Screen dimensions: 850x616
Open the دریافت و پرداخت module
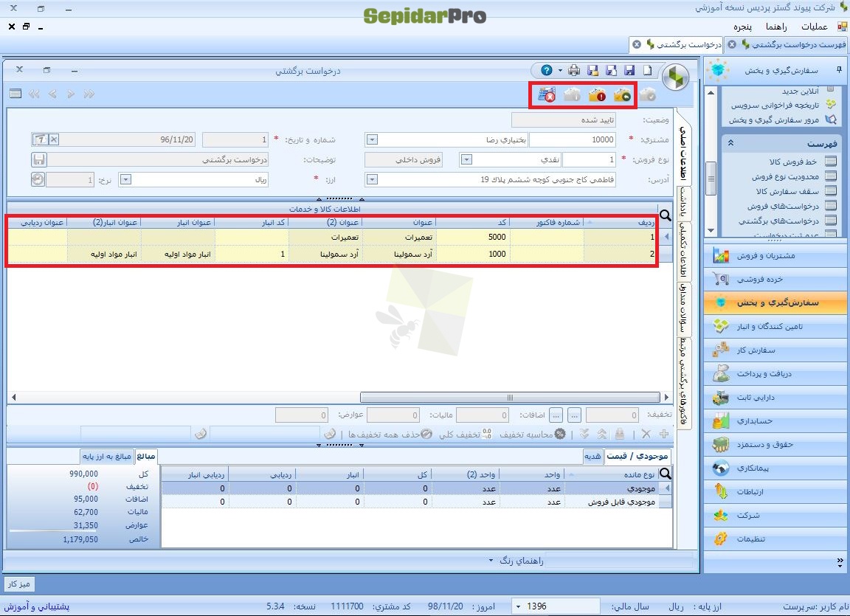point(775,373)
